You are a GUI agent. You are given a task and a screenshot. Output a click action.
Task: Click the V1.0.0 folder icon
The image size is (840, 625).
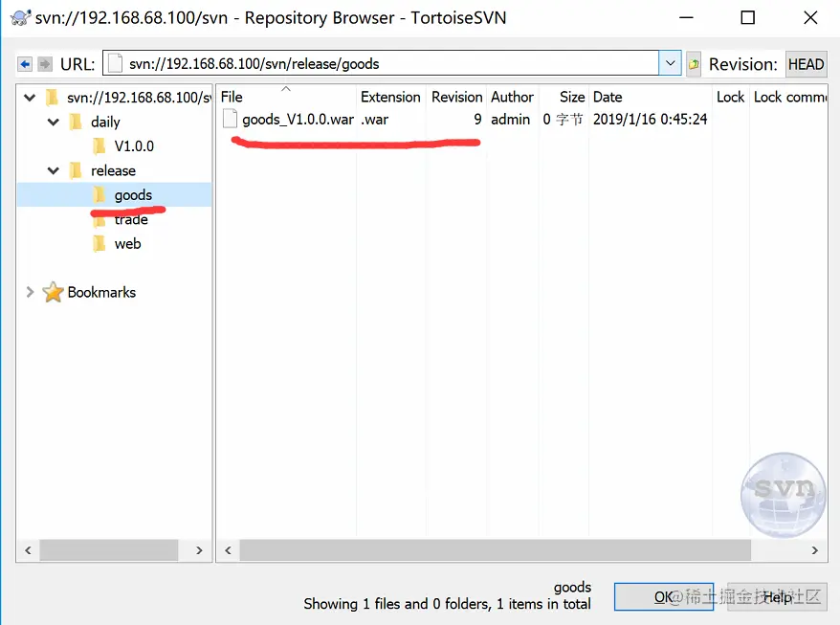click(99, 145)
